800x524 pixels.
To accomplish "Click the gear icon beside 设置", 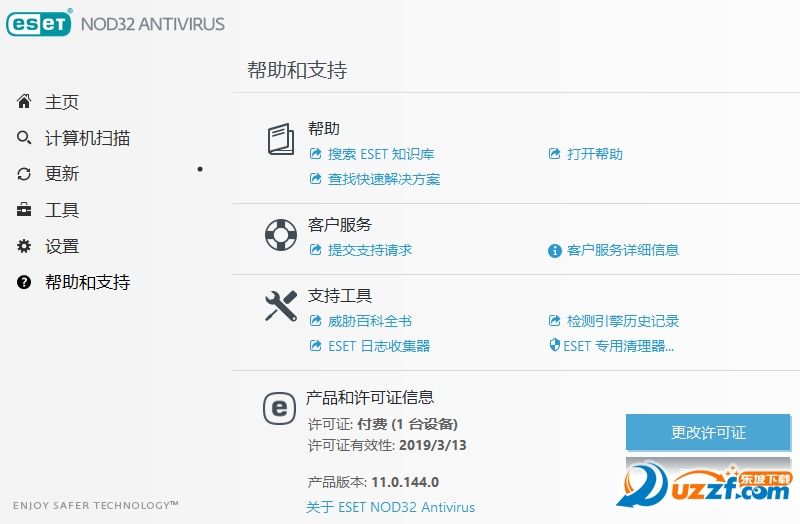I will pos(24,246).
